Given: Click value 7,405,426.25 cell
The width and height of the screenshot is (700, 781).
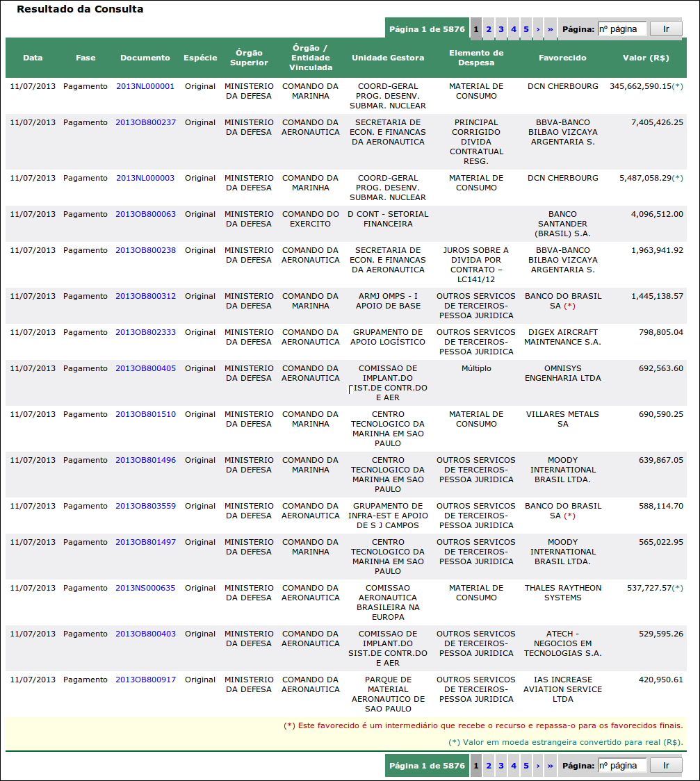Looking at the screenshot, I should (657, 122).
